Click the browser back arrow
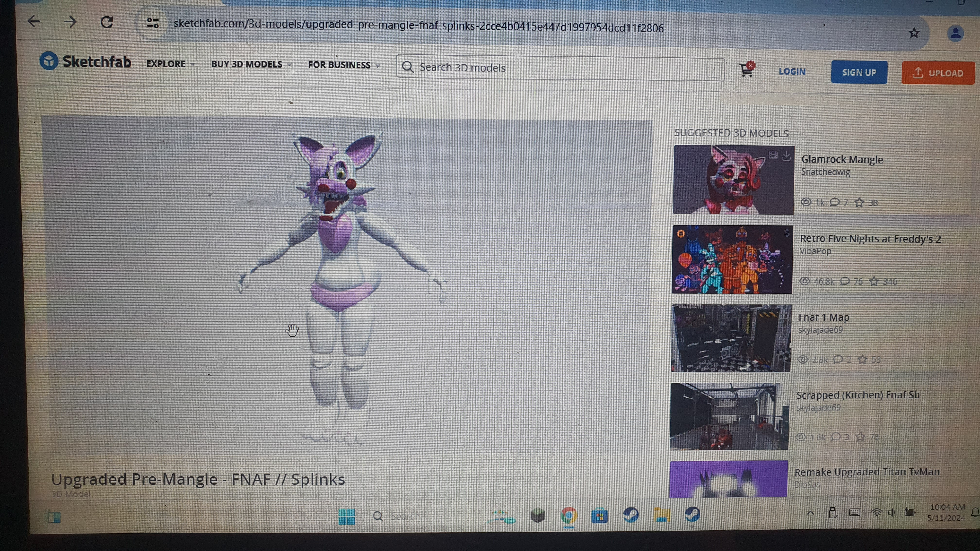This screenshot has height=551, width=980. 34,21
